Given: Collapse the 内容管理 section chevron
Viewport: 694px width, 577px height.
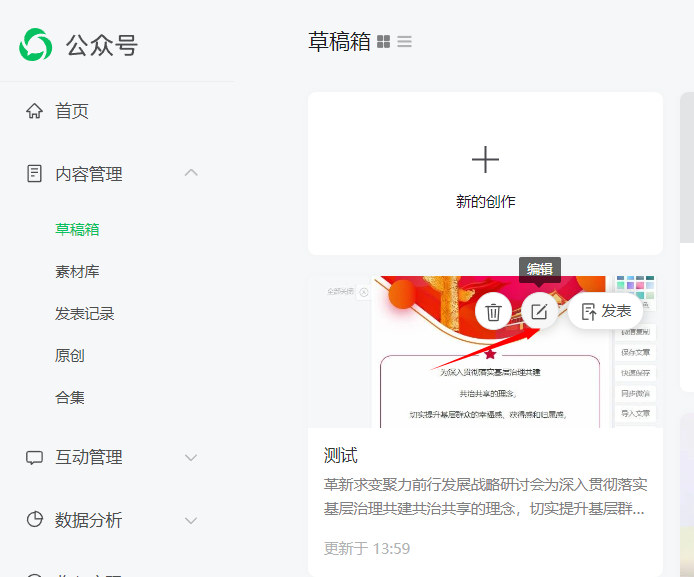Looking at the screenshot, I should coord(192,173).
